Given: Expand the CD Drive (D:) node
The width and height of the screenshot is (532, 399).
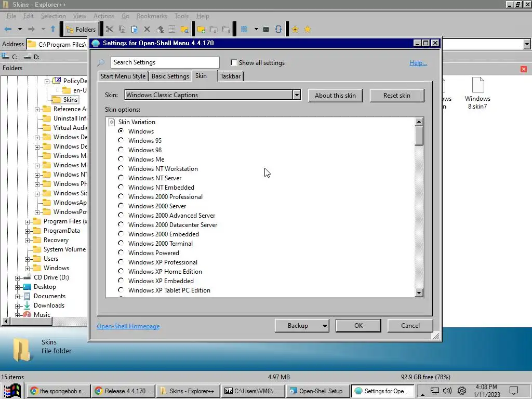Looking at the screenshot, I should (x=17, y=278).
